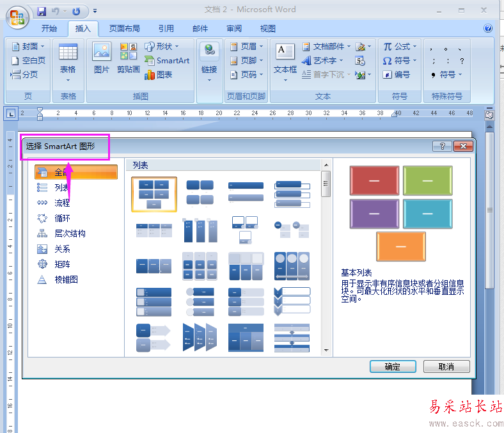Open the 封面 cover page dropdown
This screenshot has width=504, height=433.
(28, 47)
